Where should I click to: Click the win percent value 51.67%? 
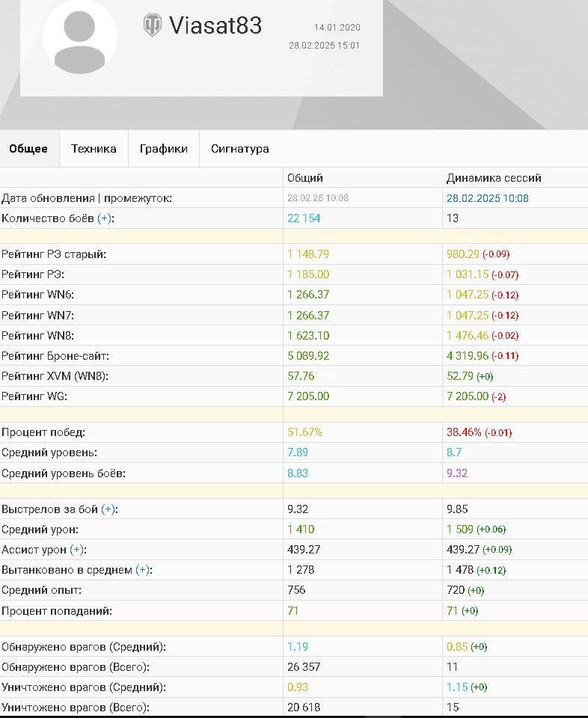point(304,432)
